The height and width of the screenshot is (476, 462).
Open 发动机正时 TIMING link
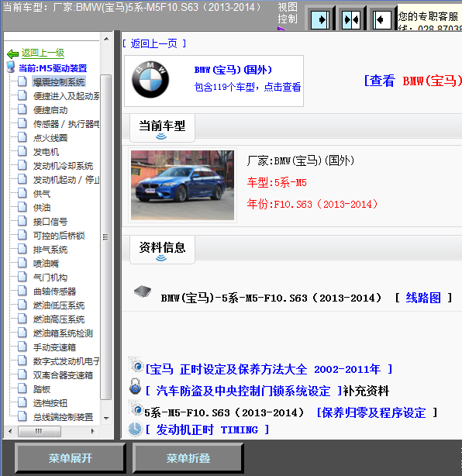coord(207,429)
